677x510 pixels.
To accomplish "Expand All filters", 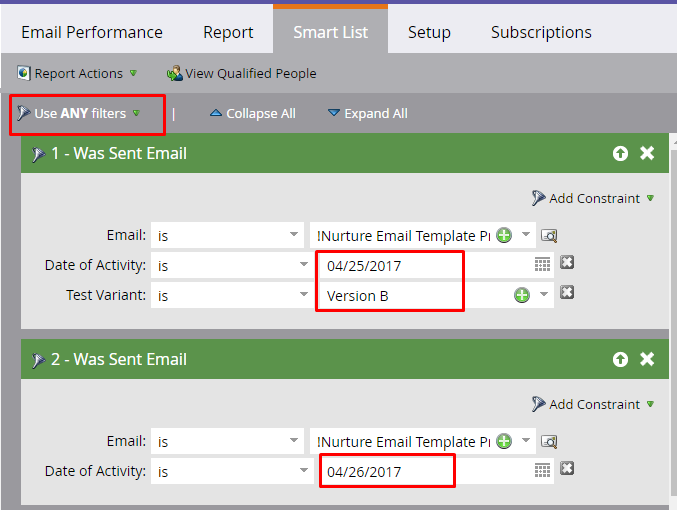I will point(367,114).
